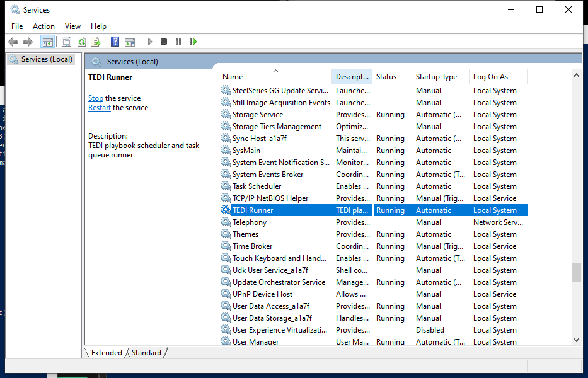The width and height of the screenshot is (588, 378).
Task: Click the gear icon of Storage Service
Action: pyautogui.click(x=226, y=114)
